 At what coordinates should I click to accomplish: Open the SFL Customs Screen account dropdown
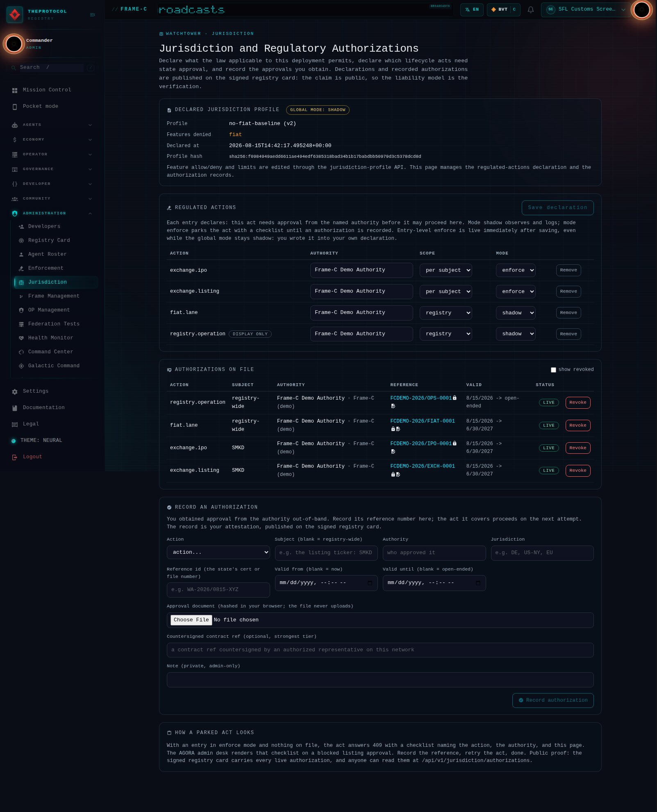[x=585, y=9]
